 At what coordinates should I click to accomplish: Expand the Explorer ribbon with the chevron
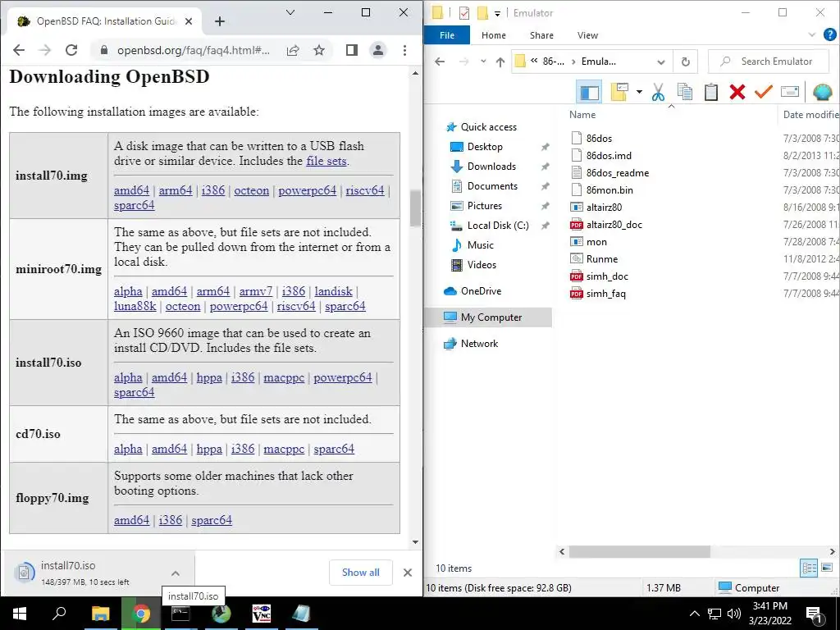click(811, 35)
